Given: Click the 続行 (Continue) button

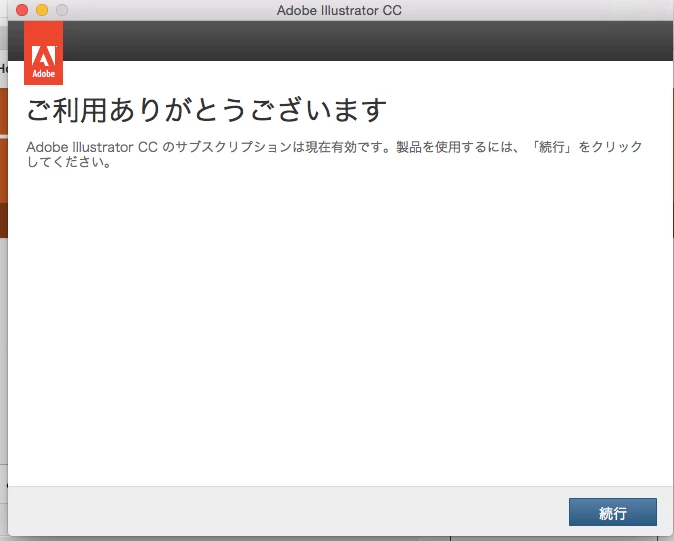Looking at the screenshot, I should pyautogui.click(x=613, y=512).
